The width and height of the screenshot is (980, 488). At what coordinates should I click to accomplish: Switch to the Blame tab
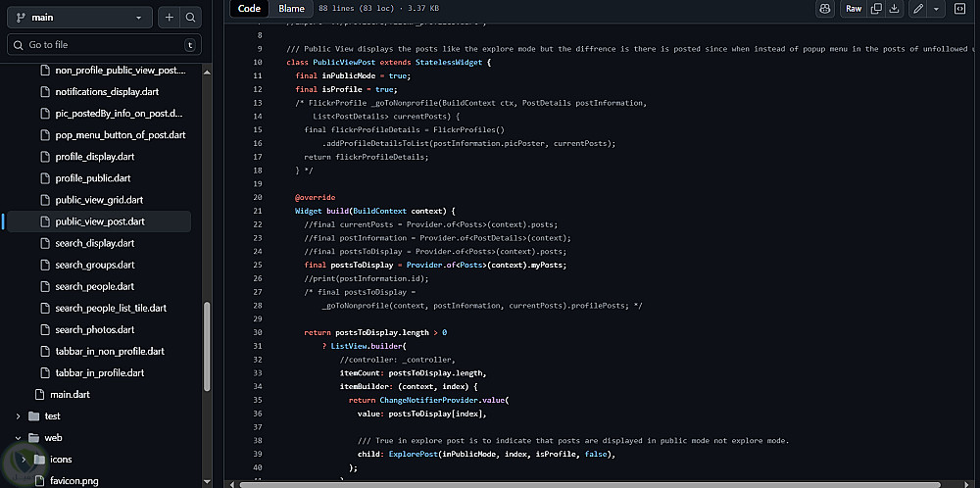[x=291, y=8]
